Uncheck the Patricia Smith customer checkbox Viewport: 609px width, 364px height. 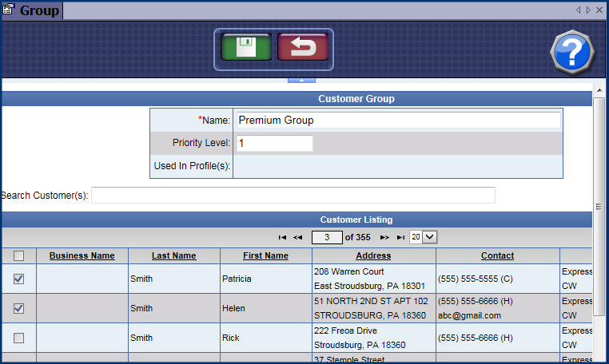(19, 279)
